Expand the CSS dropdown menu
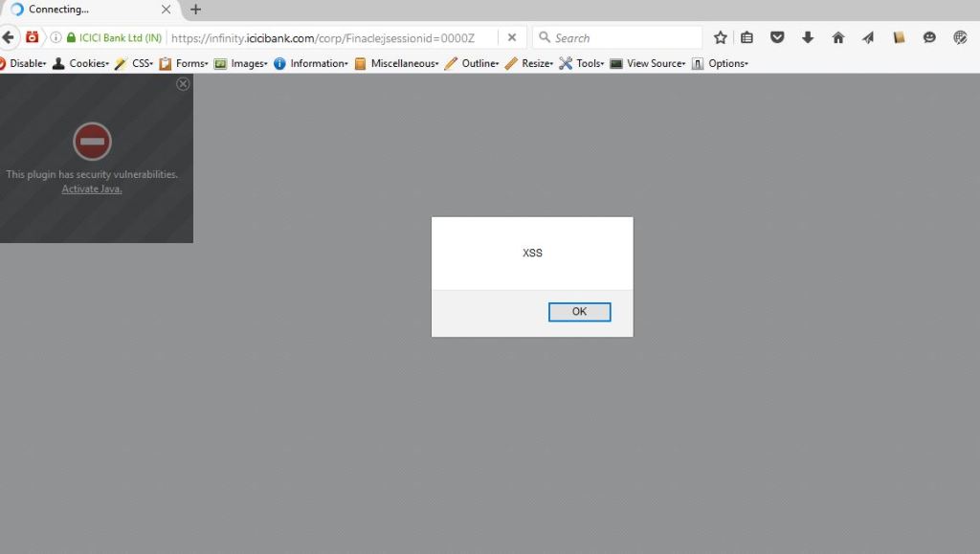Screen dimensions: 980x554 [140, 63]
